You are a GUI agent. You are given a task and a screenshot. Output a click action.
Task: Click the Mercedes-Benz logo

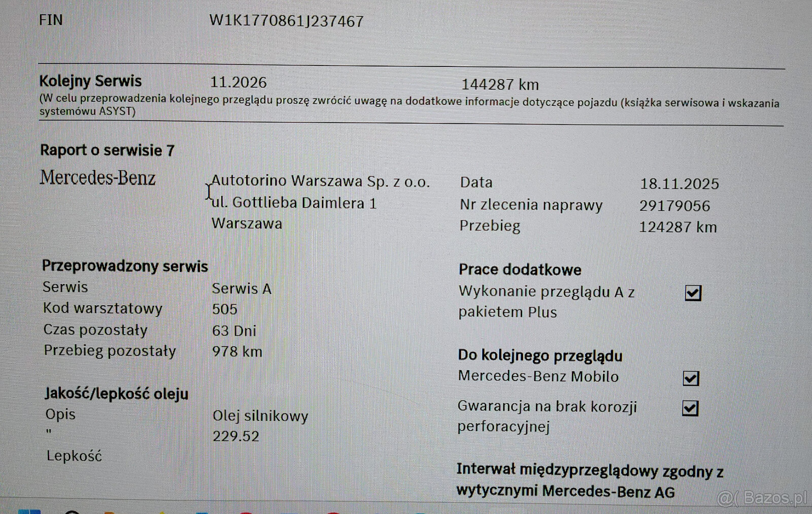pos(97,178)
